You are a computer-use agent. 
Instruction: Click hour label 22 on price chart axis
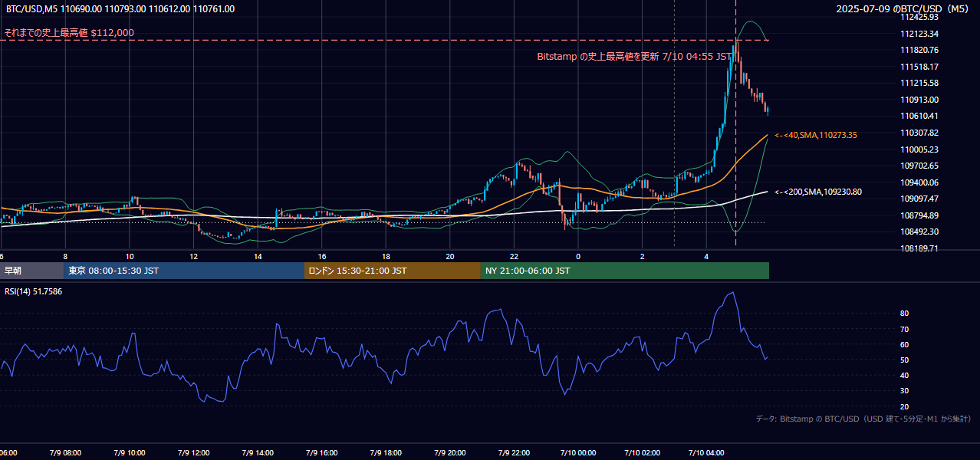514,257
